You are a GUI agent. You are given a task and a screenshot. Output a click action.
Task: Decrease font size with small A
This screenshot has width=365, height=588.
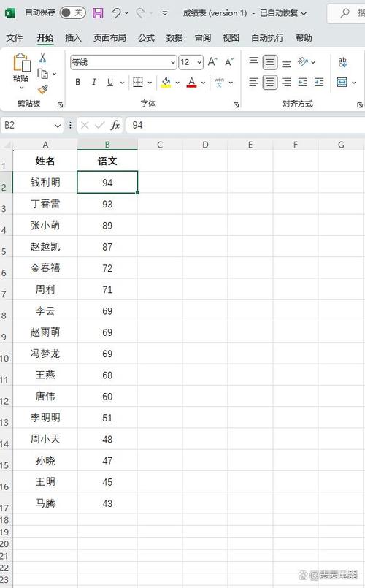click(x=229, y=62)
